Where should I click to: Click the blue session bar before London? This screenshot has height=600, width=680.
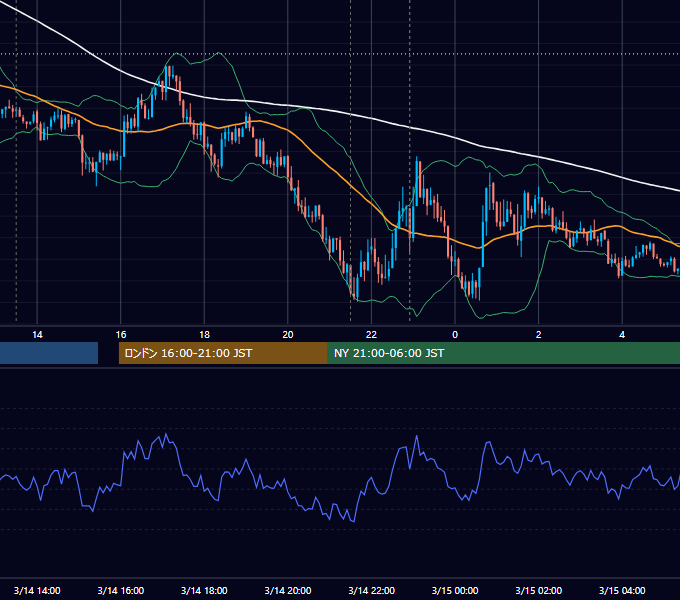pyautogui.click(x=49, y=353)
